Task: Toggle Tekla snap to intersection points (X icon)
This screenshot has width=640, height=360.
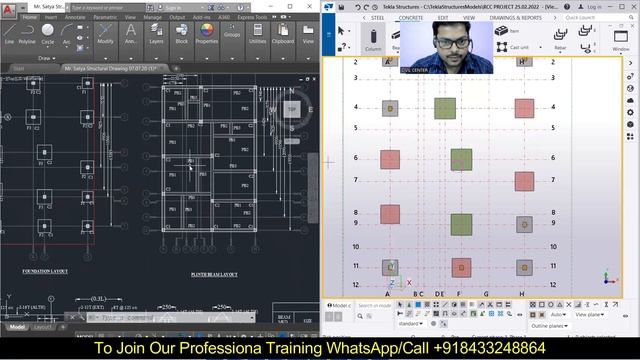Action: point(569,305)
